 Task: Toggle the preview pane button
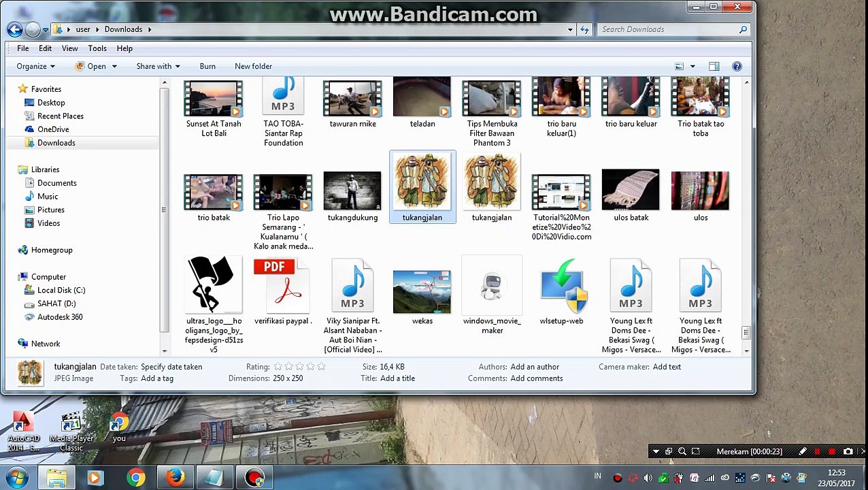coord(714,66)
